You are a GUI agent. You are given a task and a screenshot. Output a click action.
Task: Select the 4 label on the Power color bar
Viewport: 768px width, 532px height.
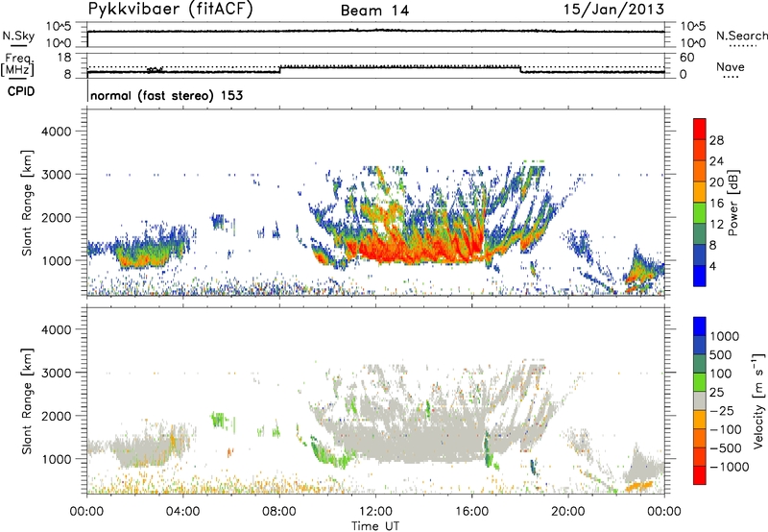coord(712,267)
